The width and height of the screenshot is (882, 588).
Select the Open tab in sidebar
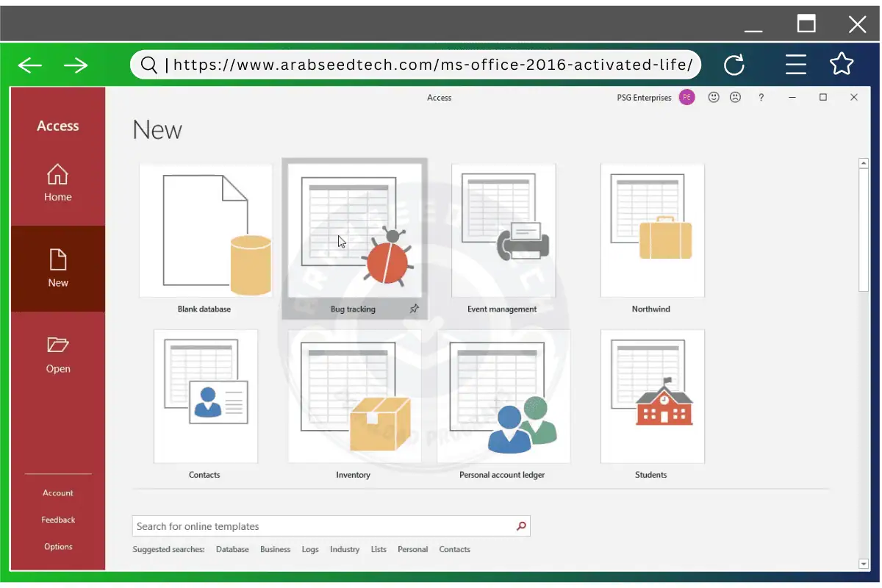coord(57,355)
